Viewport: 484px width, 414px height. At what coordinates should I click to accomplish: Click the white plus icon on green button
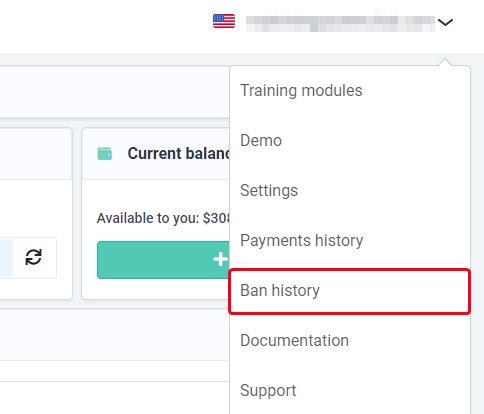click(x=220, y=259)
